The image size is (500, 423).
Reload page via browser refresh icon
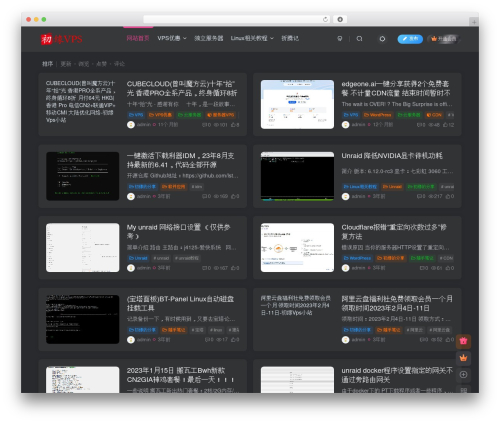pyautogui.click(x=325, y=19)
